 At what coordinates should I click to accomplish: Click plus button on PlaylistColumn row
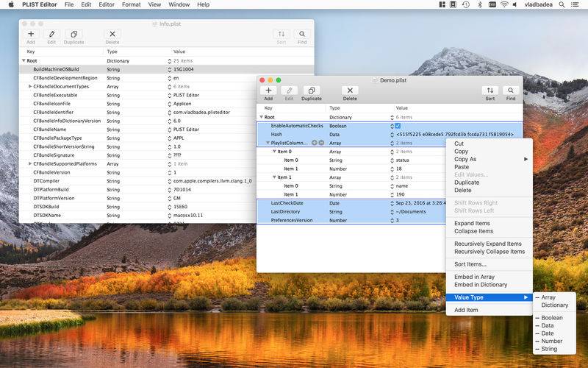coord(315,143)
